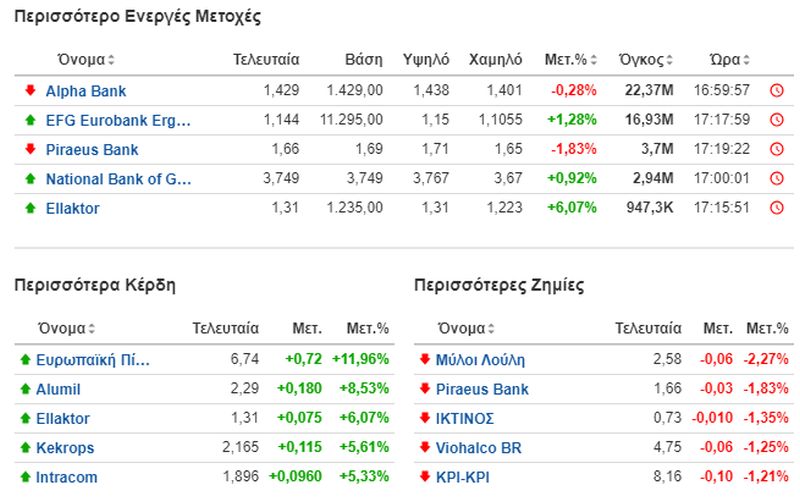Click the green up arrow beside Alumil
The width and height of the screenshot is (800, 502).
click(x=25, y=389)
